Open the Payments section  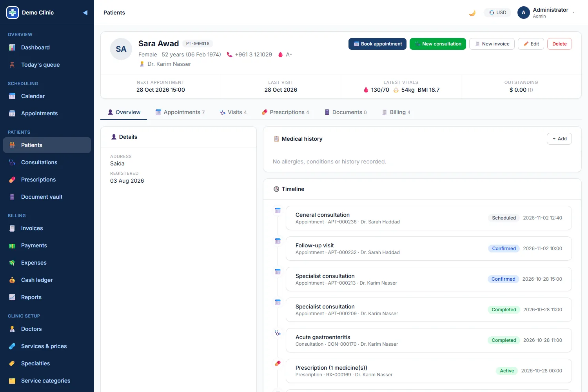[x=47, y=245]
